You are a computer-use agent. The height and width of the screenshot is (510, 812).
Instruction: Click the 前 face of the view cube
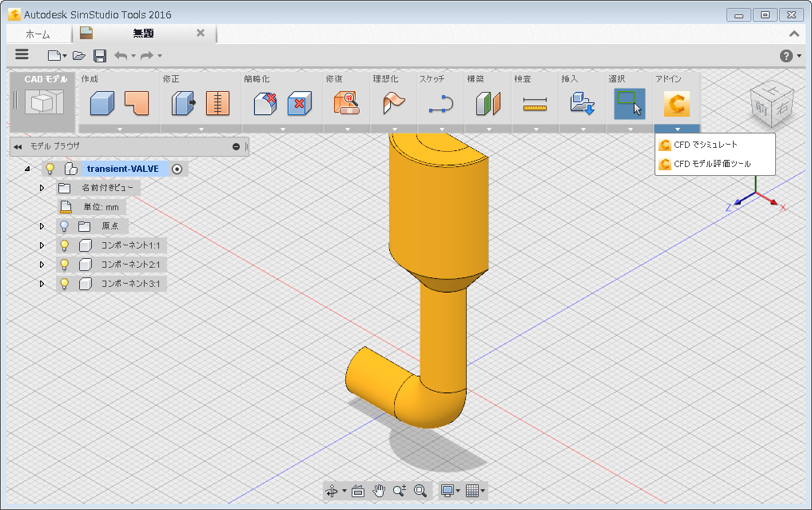[761, 108]
